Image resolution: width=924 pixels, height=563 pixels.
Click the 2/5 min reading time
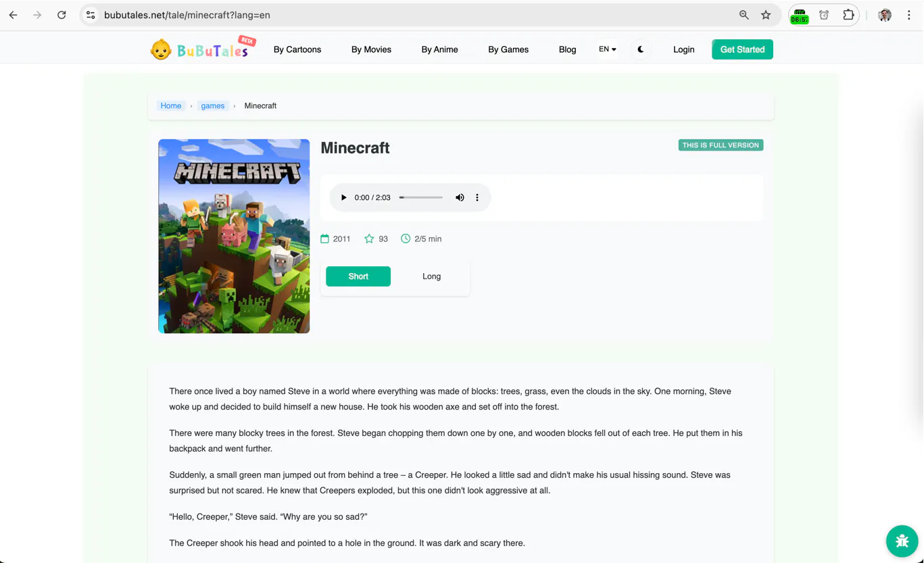click(428, 239)
